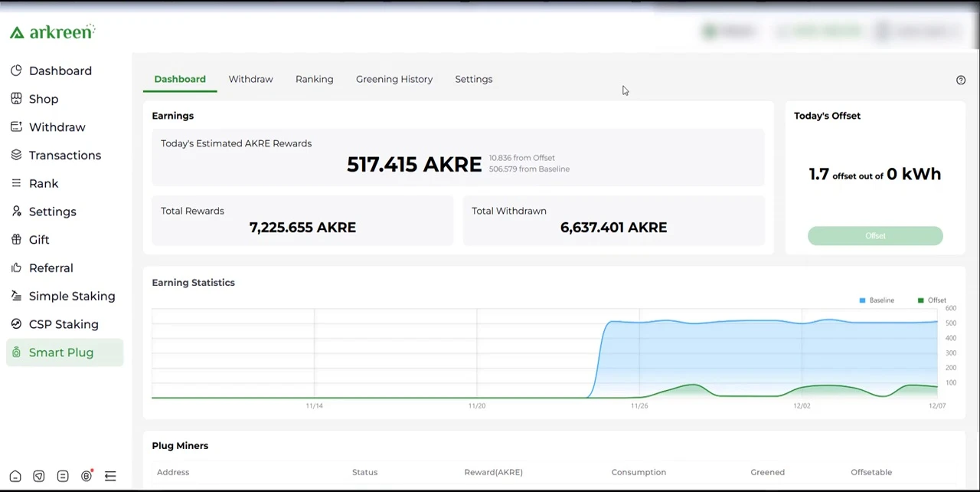Click the '1.7 offset out of 0 kWh' text

point(875,175)
